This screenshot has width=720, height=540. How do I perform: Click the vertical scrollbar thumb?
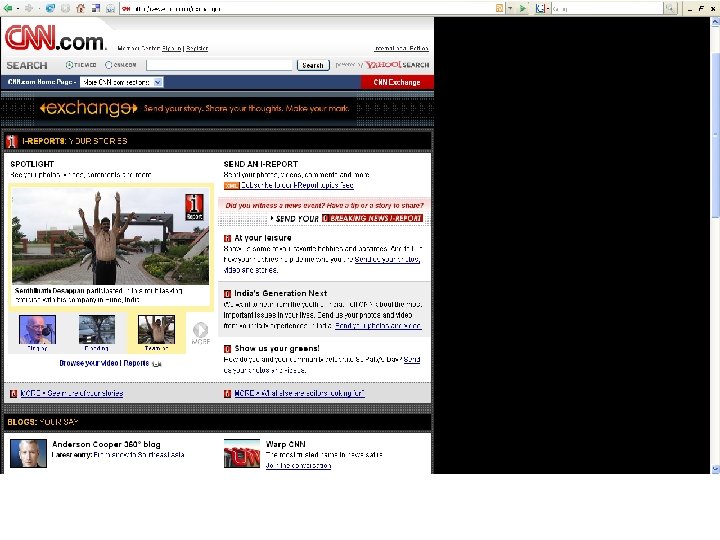click(715, 135)
